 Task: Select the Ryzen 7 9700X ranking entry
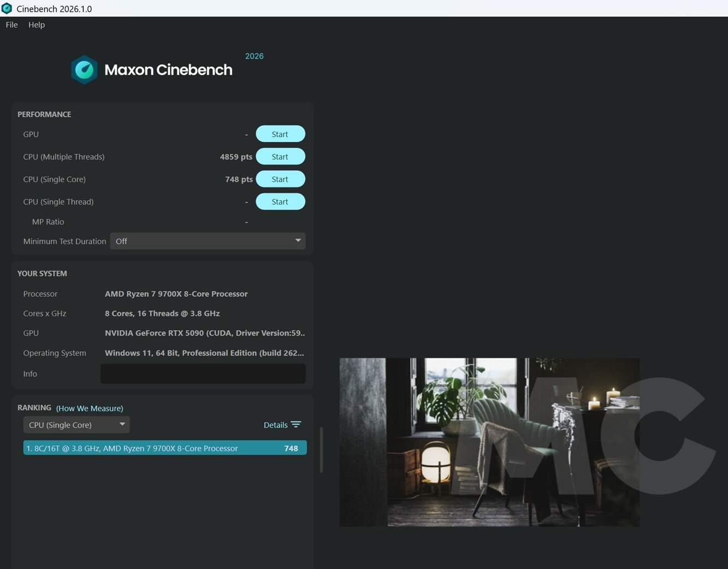(164, 448)
